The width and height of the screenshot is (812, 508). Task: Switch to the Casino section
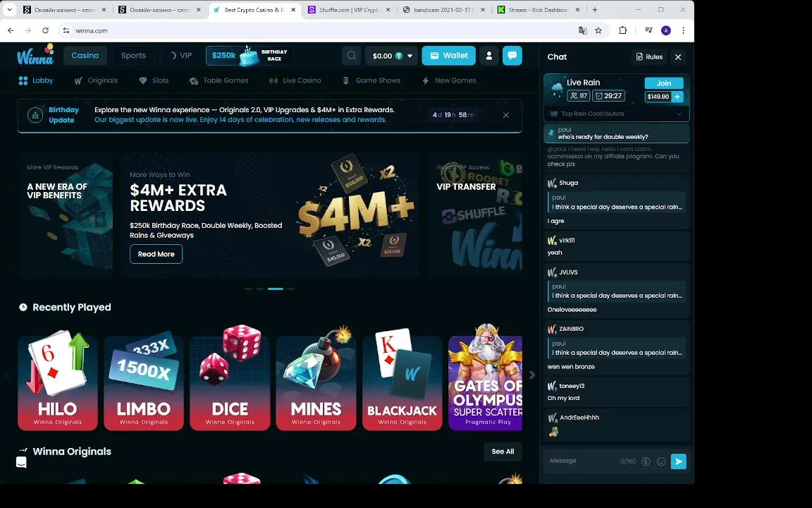pyautogui.click(x=85, y=56)
